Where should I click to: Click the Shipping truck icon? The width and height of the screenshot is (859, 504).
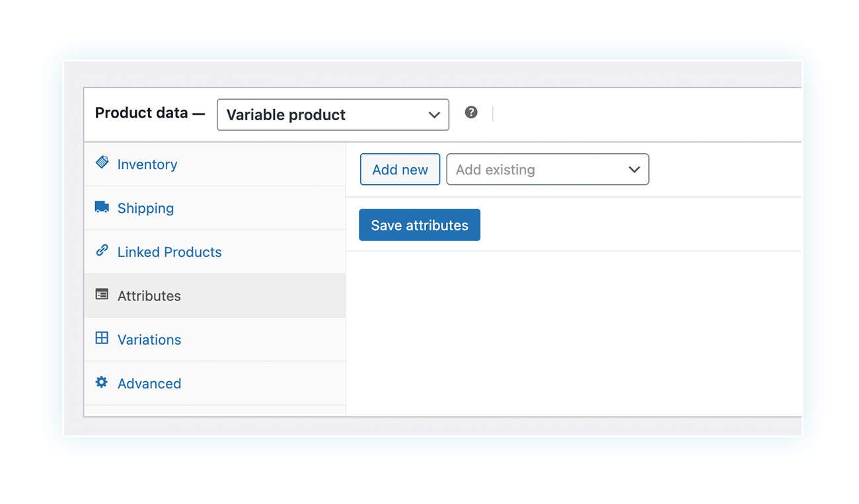tap(102, 207)
